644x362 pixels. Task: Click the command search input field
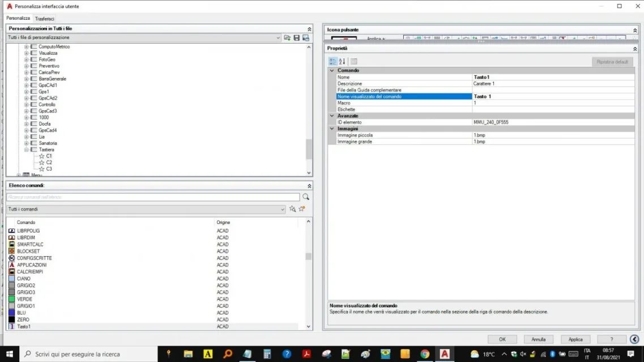(153, 197)
